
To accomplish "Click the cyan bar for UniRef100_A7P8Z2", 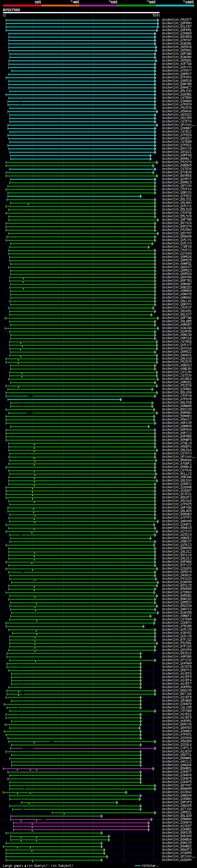I will pos(75,196).
